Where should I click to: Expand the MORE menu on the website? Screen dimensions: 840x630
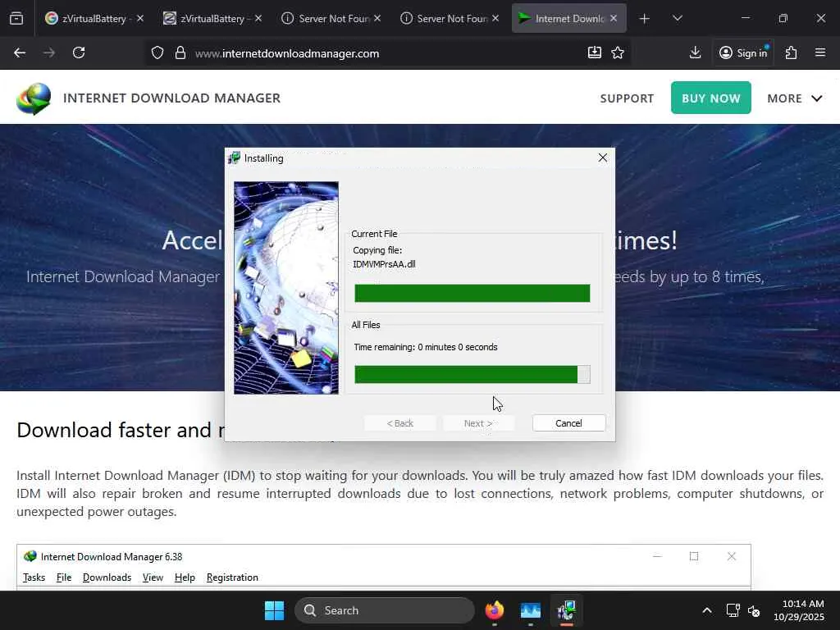794,98
